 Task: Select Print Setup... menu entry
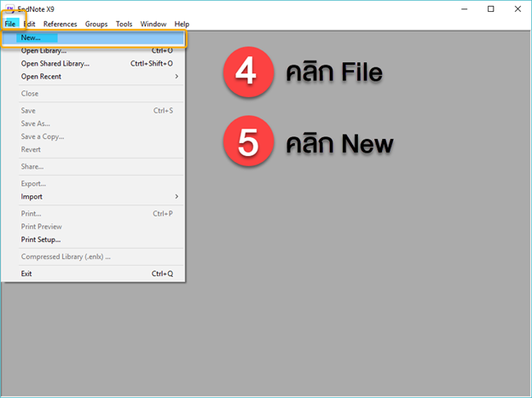[x=41, y=239]
